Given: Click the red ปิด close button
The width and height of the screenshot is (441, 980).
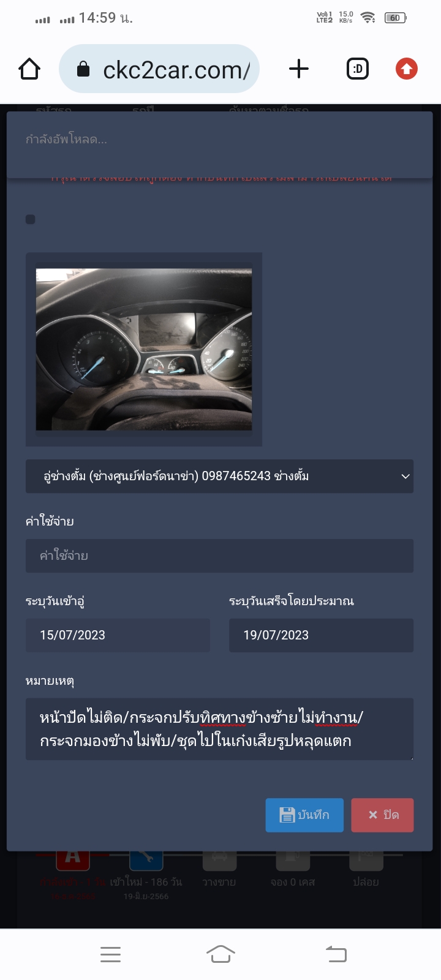Looking at the screenshot, I should pyautogui.click(x=382, y=815).
